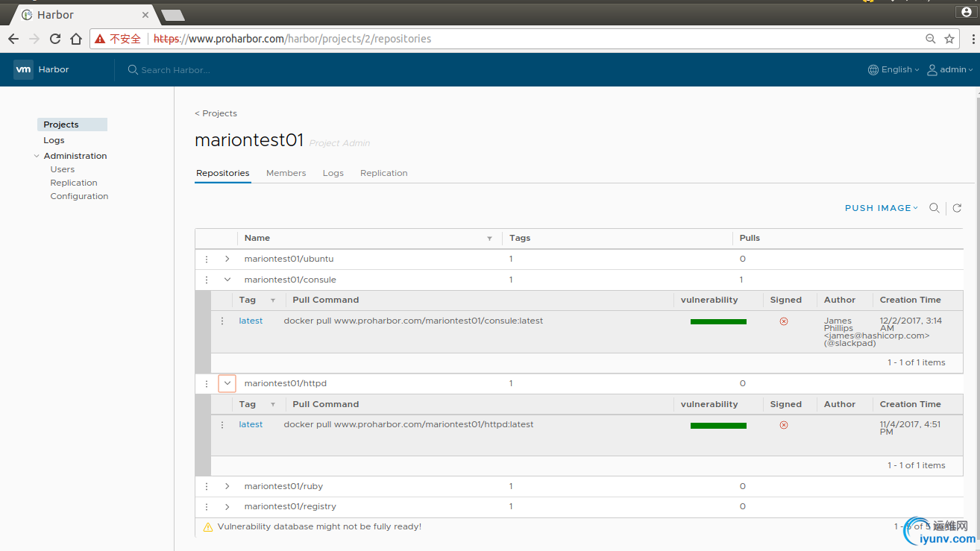980x551 pixels.
Task: Switch to the Members tab
Action: point(286,173)
